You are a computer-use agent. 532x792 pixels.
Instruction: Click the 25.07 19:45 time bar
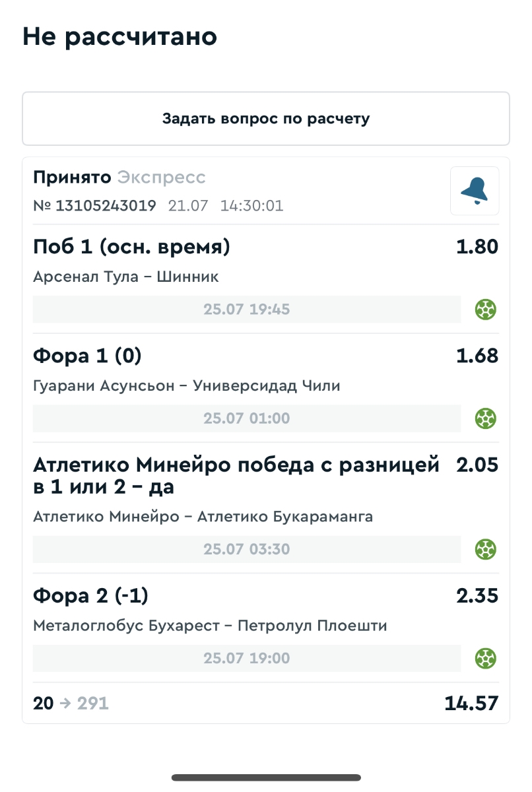tap(247, 309)
